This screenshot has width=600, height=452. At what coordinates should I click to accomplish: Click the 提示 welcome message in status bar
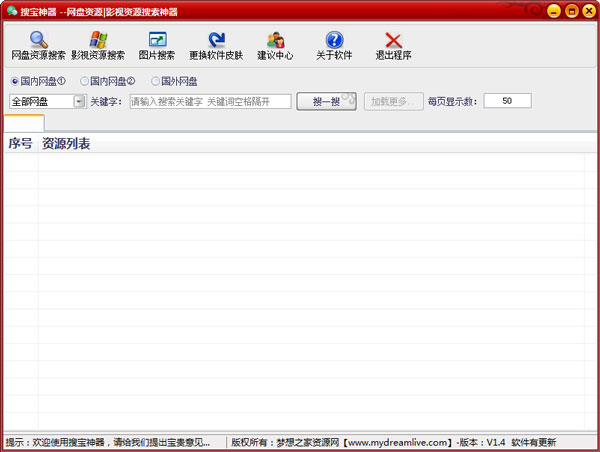click(x=108, y=442)
